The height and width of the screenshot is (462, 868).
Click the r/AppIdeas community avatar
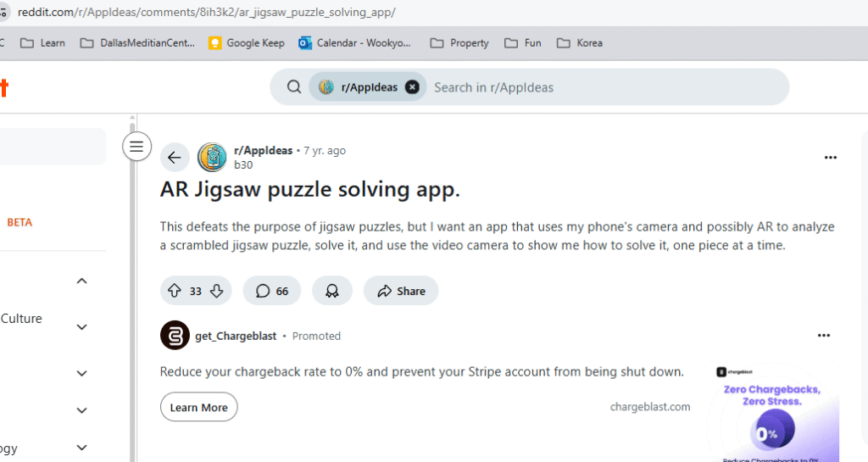pyautogui.click(x=212, y=157)
